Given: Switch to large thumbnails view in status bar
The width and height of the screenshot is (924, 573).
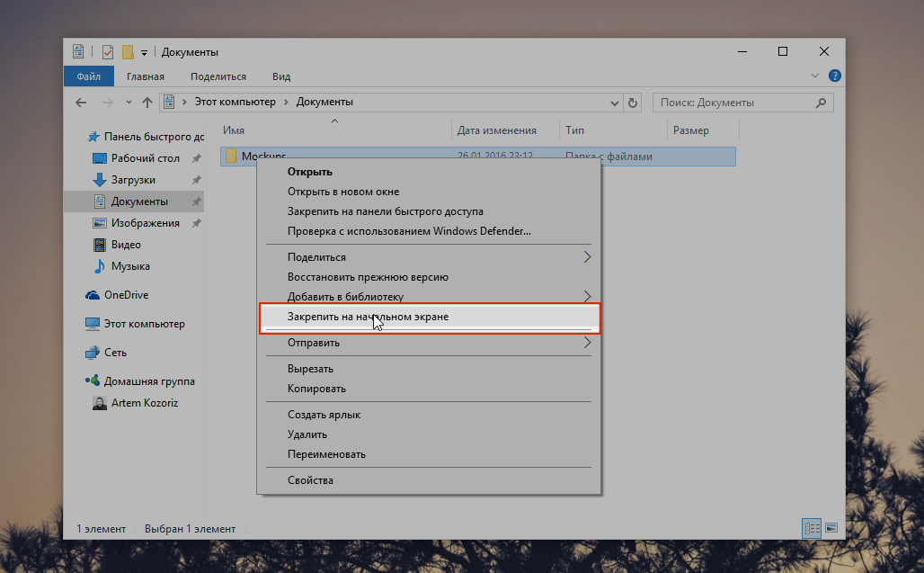Looking at the screenshot, I should [831, 528].
